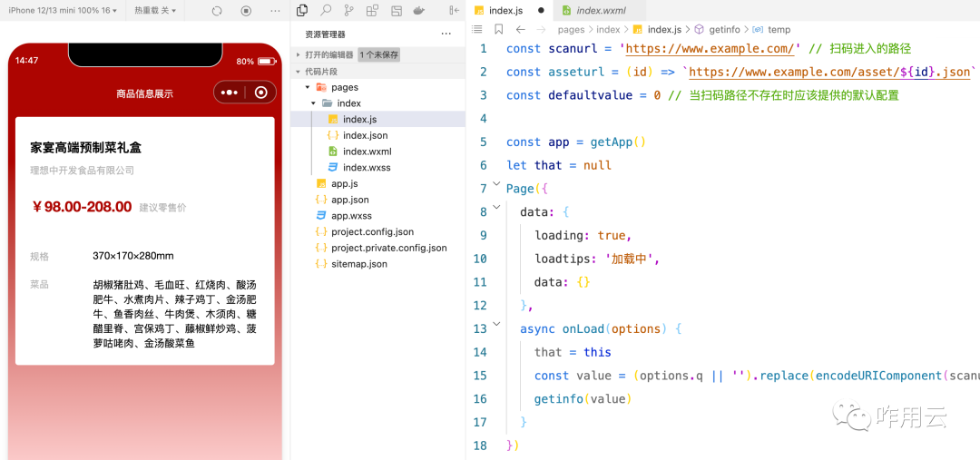Click the index breadcrumb folder

(608, 29)
